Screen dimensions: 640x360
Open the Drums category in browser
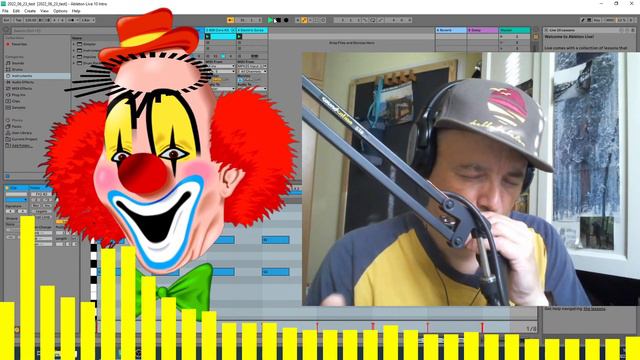point(18,69)
